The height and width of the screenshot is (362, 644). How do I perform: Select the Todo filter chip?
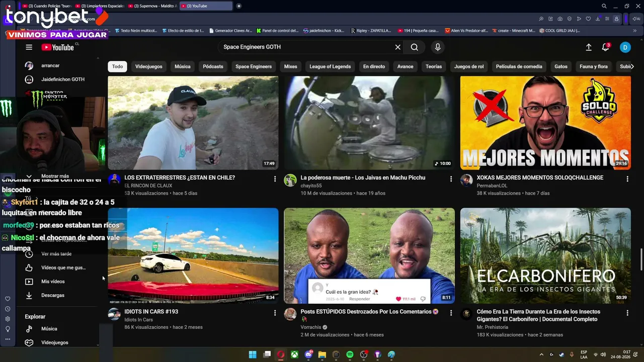click(117, 66)
